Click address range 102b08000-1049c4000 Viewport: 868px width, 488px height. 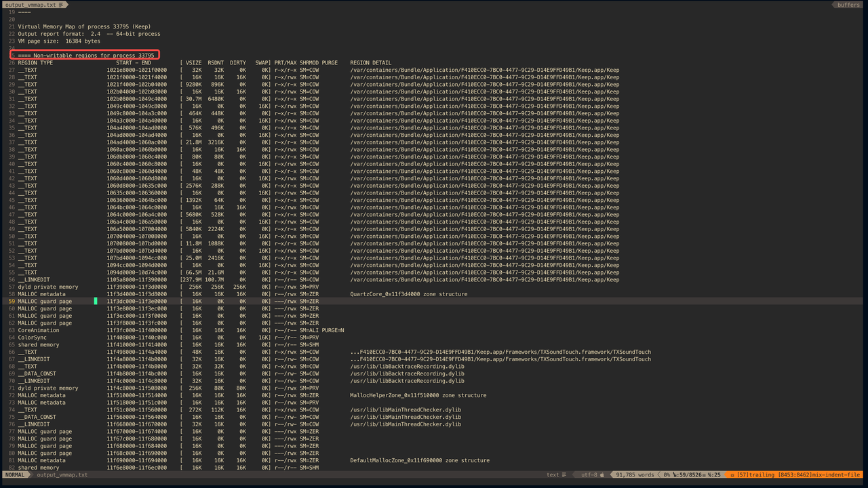[x=136, y=99]
